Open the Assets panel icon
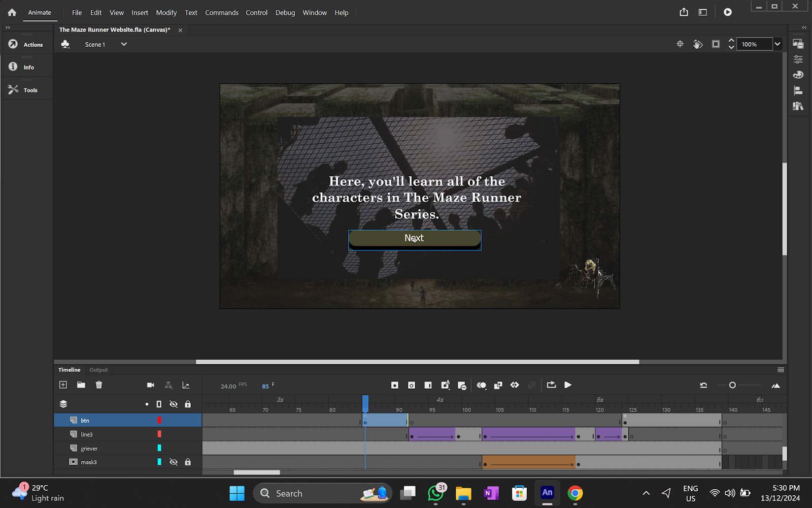 tap(798, 44)
